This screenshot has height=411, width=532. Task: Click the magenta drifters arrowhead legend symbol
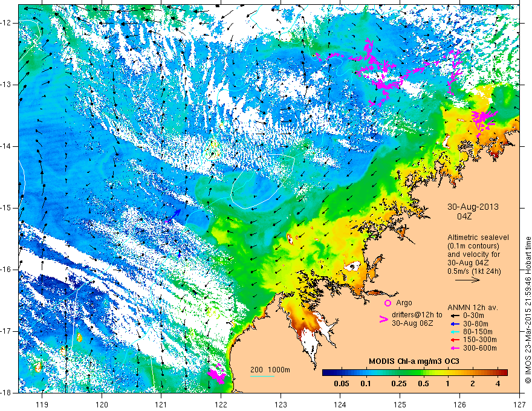click(383, 319)
